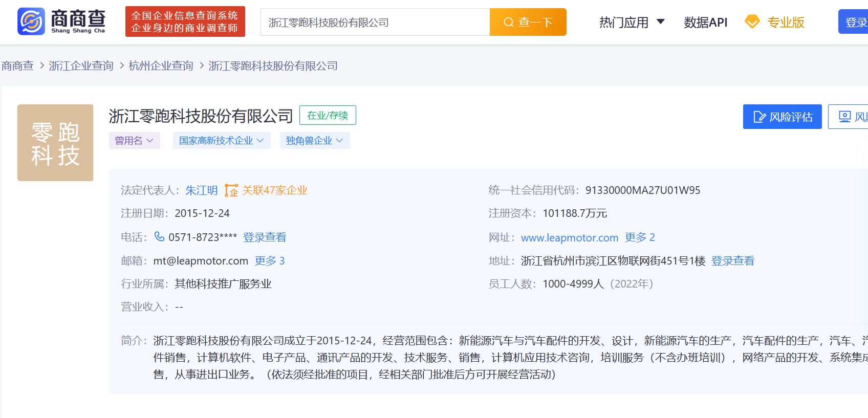Click the related-companies icon before 关联47家企业
868x418 pixels.
(231, 190)
